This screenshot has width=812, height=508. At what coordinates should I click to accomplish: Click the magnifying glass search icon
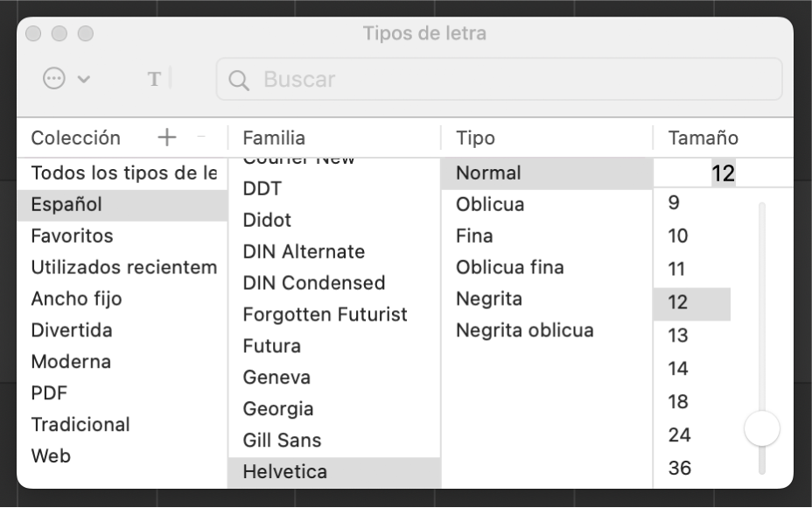[238, 80]
